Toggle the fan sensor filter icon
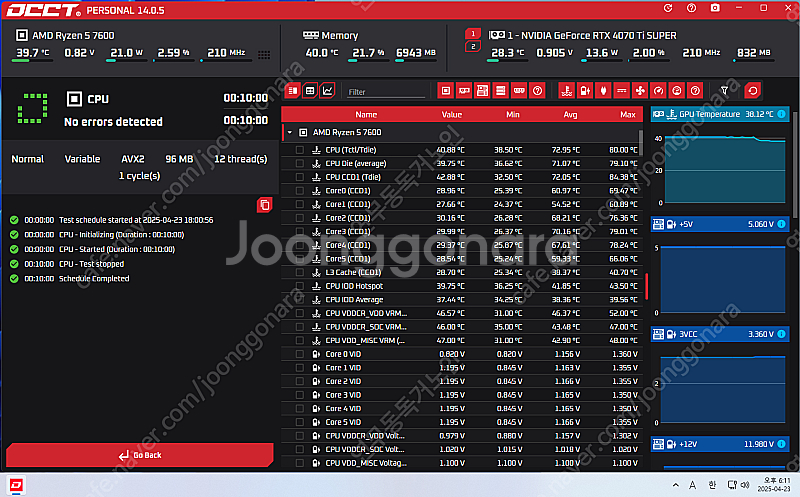Image resolution: width=800 pixels, height=497 pixels. pyautogui.click(x=640, y=91)
